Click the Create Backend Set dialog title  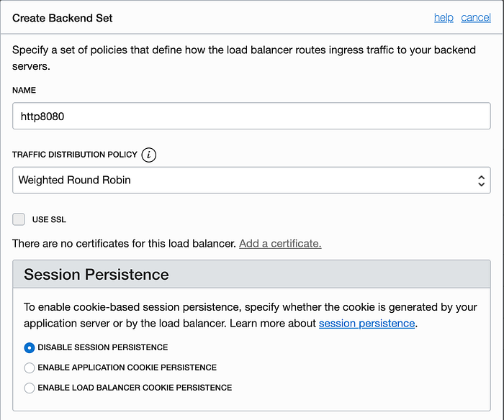point(63,17)
